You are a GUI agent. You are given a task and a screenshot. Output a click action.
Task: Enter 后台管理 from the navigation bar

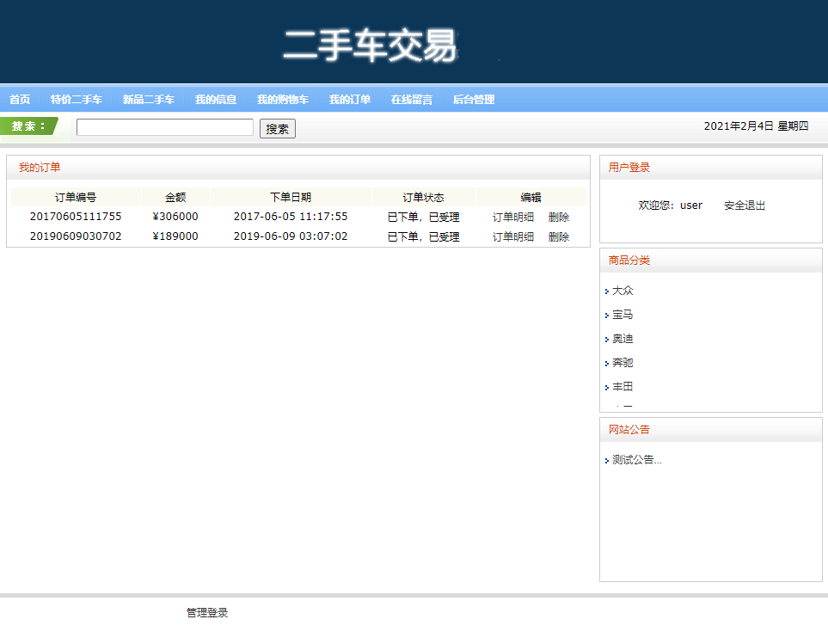tap(473, 99)
